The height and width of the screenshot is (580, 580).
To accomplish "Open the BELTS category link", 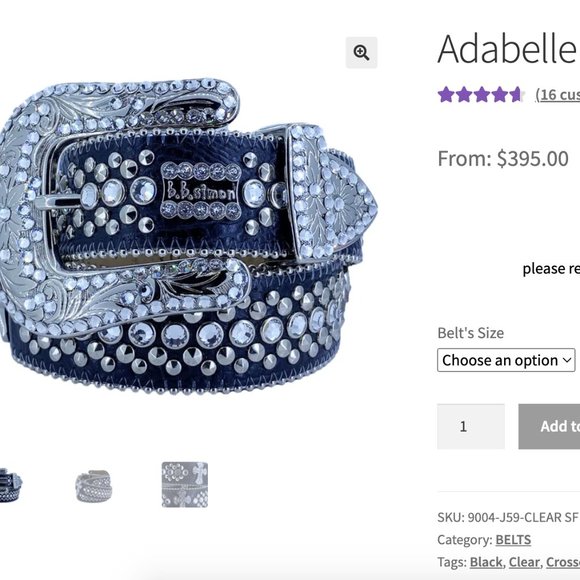I will 513,540.
